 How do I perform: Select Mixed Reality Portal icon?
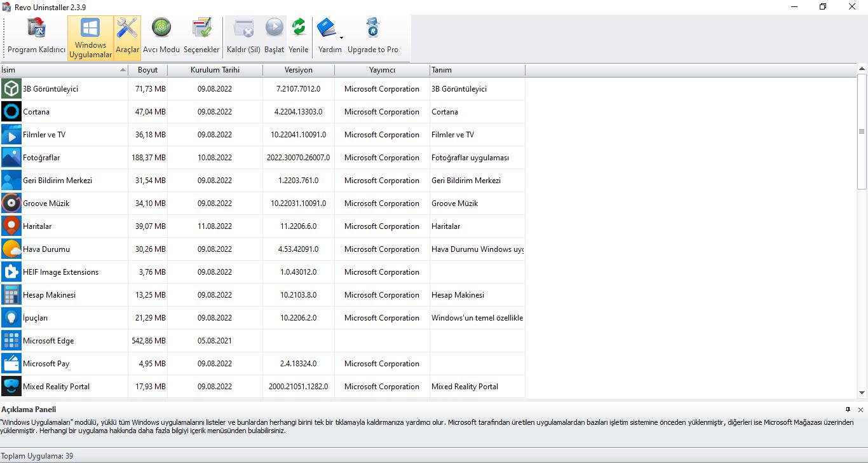point(11,387)
